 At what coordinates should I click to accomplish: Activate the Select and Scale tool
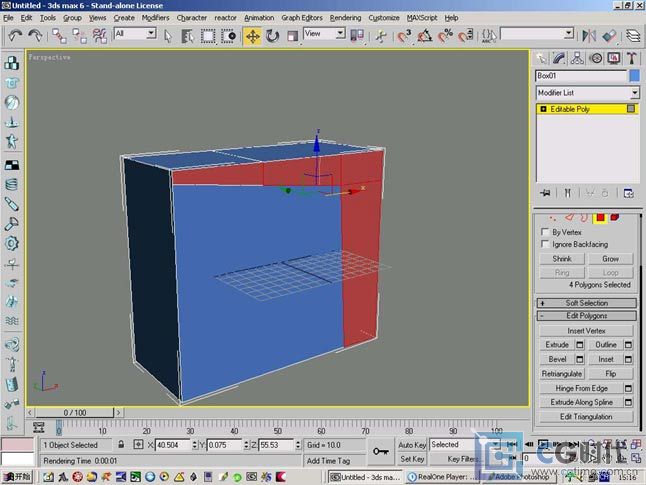[292, 36]
